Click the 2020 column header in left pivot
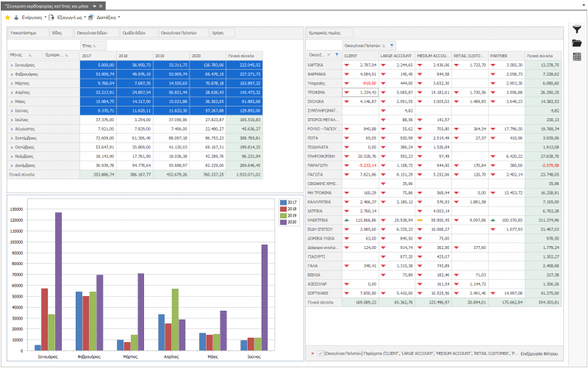This screenshot has height=368, width=588. point(208,56)
